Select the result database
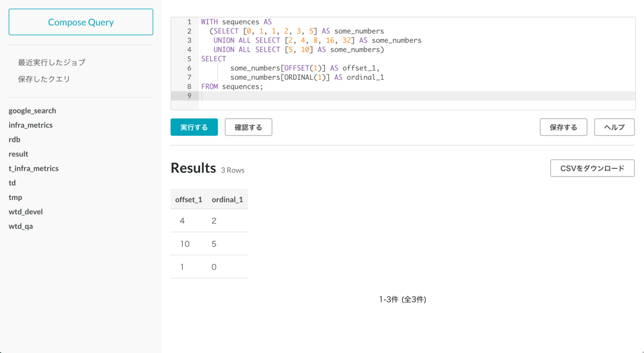Viewport: 644px width, 353px height. (x=18, y=154)
